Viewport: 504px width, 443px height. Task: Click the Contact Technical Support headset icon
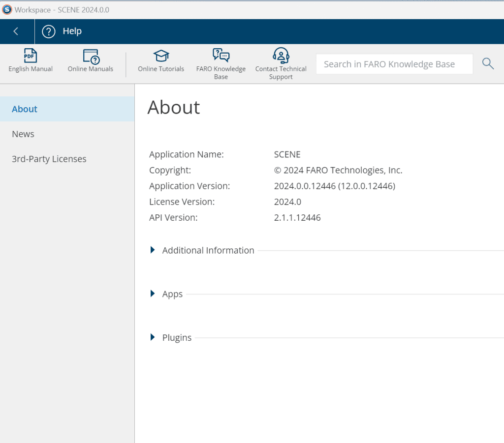[x=281, y=55]
